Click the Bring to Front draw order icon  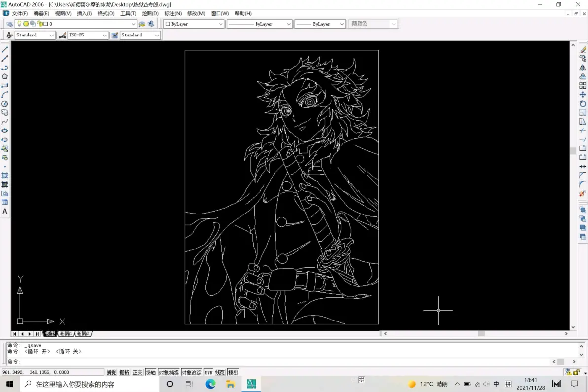tap(583, 210)
